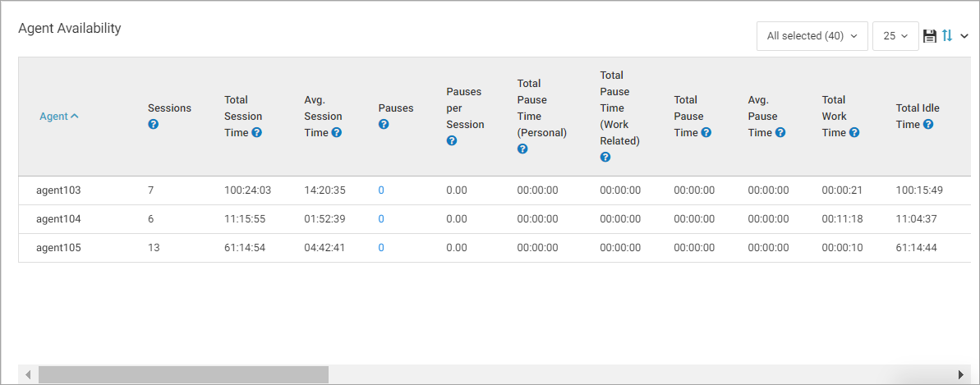Click avg session time 01:52:39
980x385 pixels.
click(x=325, y=218)
